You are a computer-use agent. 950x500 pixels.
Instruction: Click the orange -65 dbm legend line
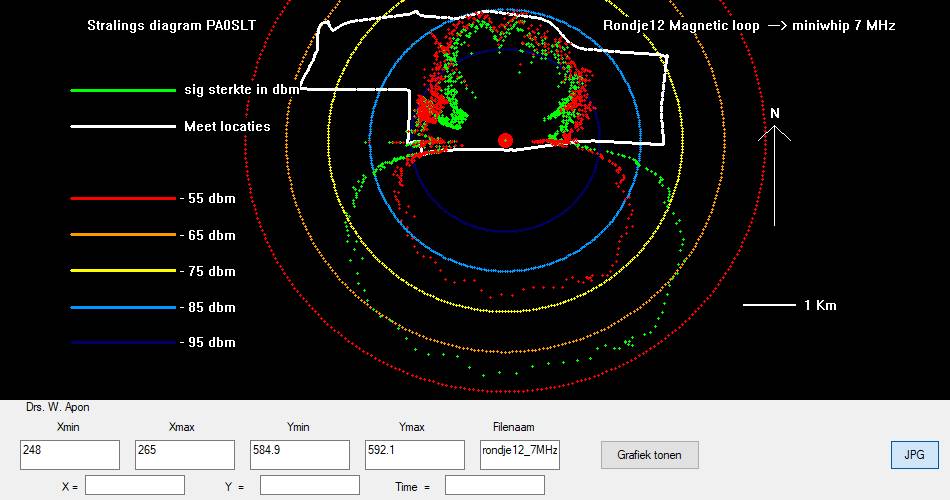coord(123,235)
